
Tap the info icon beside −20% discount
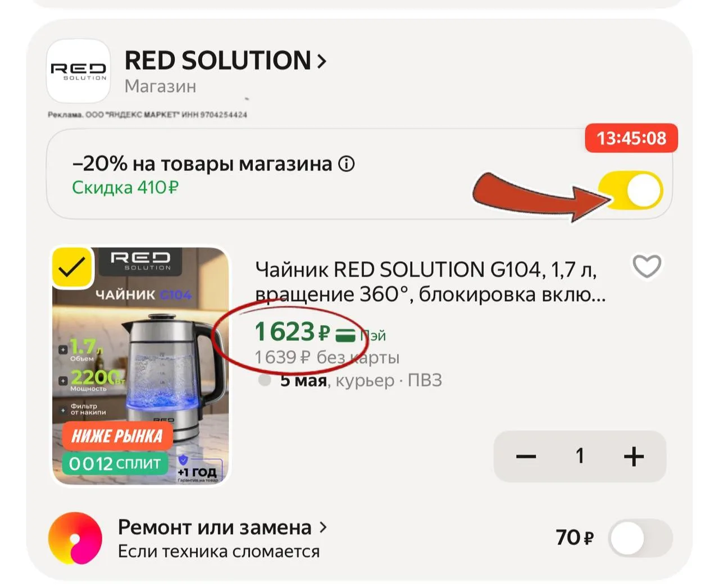pos(347,164)
